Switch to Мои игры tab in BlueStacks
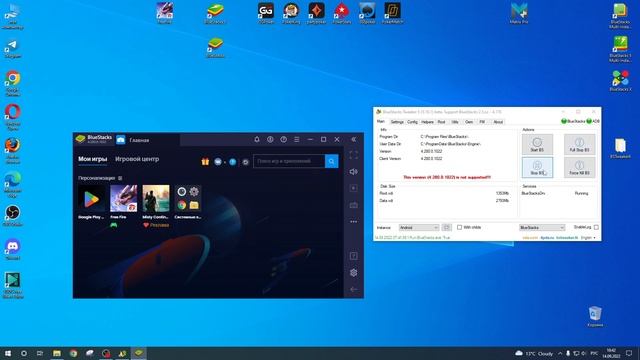 pos(93,159)
